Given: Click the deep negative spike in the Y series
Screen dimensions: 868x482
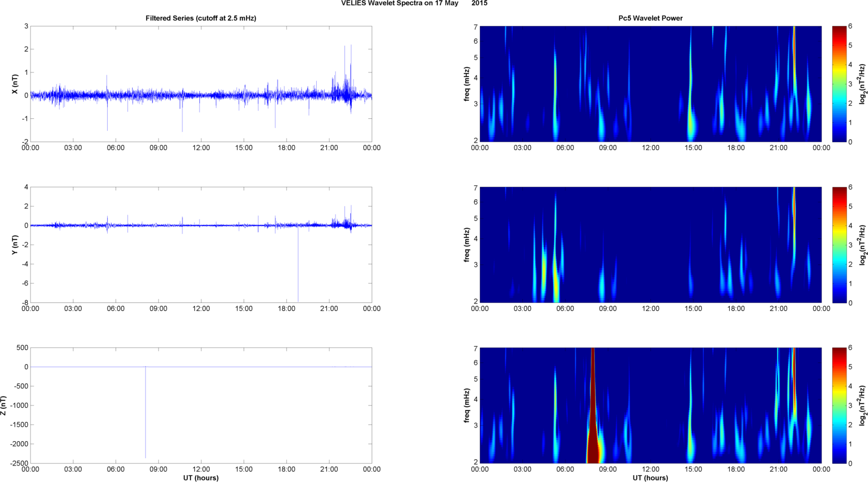Looking at the screenshot, I should (298, 263).
